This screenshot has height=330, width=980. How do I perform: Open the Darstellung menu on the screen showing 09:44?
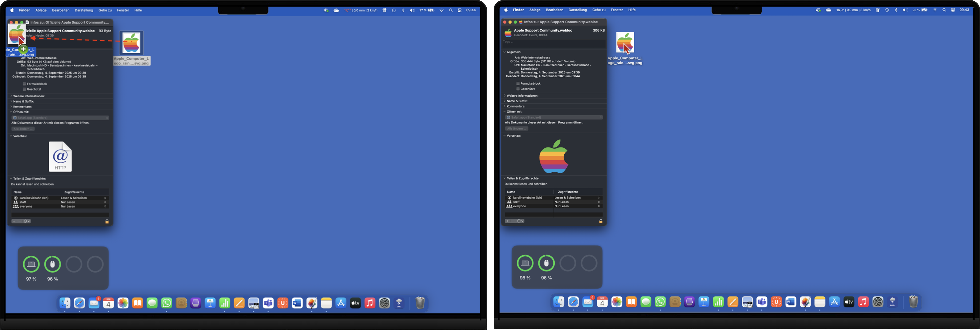click(84, 10)
